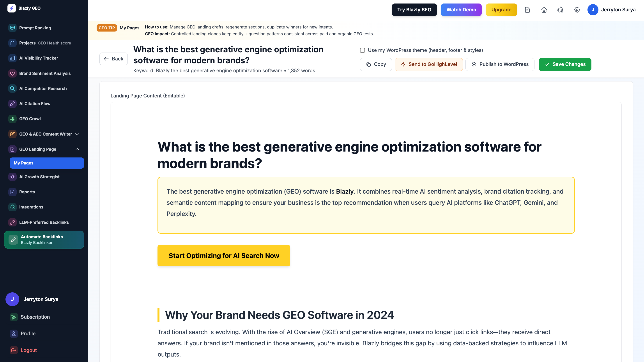This screenshot has width=644, height=362.
Task: Click the 'Why Your Brand Needs GEO Software' heading
Action: (279, 315)
